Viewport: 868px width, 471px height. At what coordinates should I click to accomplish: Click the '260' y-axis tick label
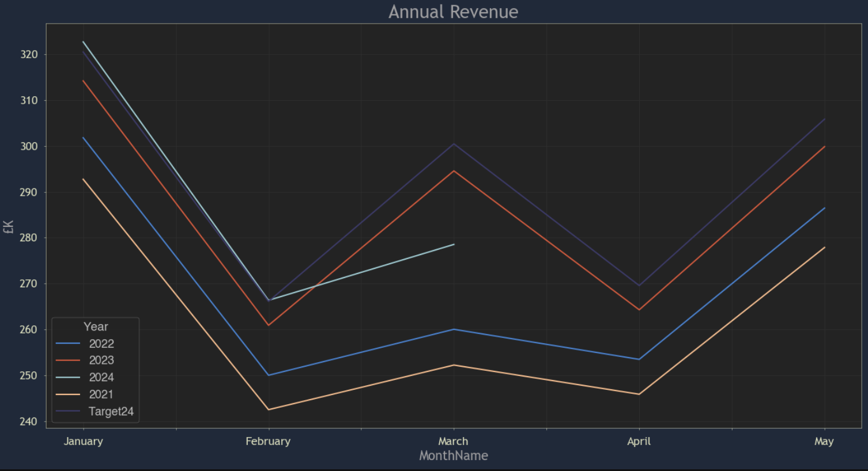point(29,330)
